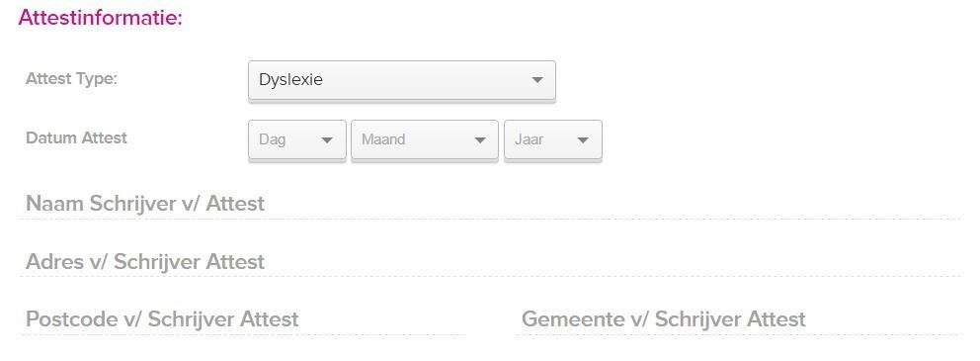Expand the Dag day selector

click(297, 139)
